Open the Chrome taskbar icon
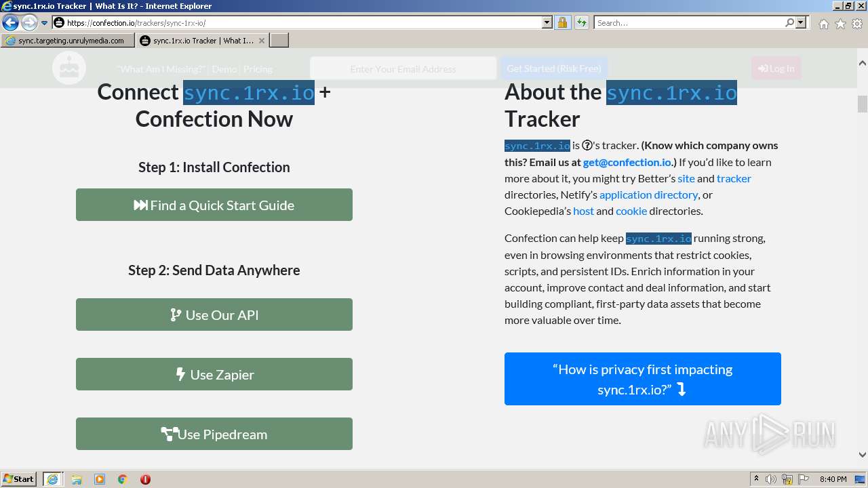868x488 pixels. [x=122, y=479]
